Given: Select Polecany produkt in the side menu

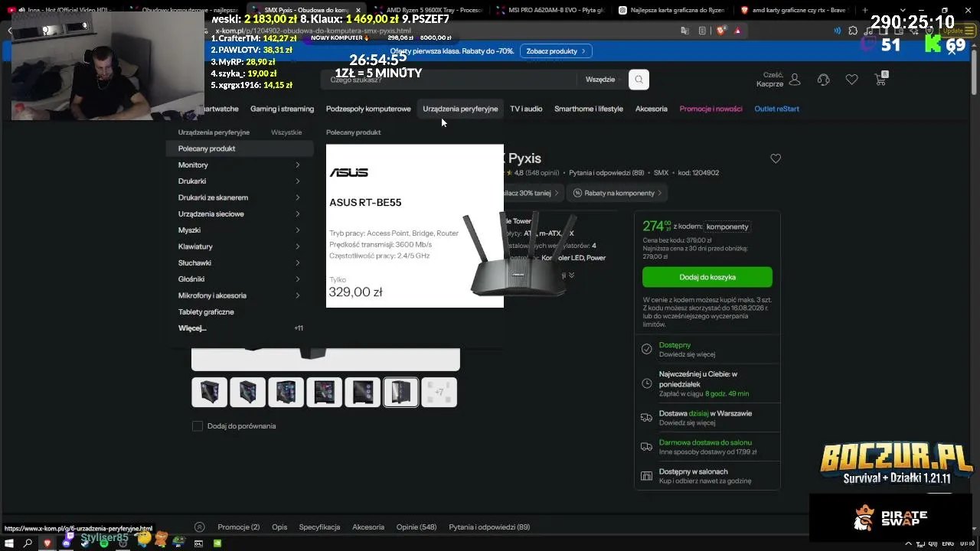Looking at the screenshot, I should (240, 148).
